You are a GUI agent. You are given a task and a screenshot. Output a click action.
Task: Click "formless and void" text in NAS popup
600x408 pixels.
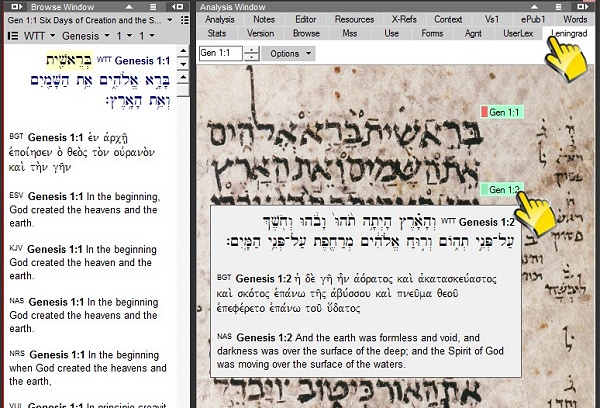tap(419, 338)
